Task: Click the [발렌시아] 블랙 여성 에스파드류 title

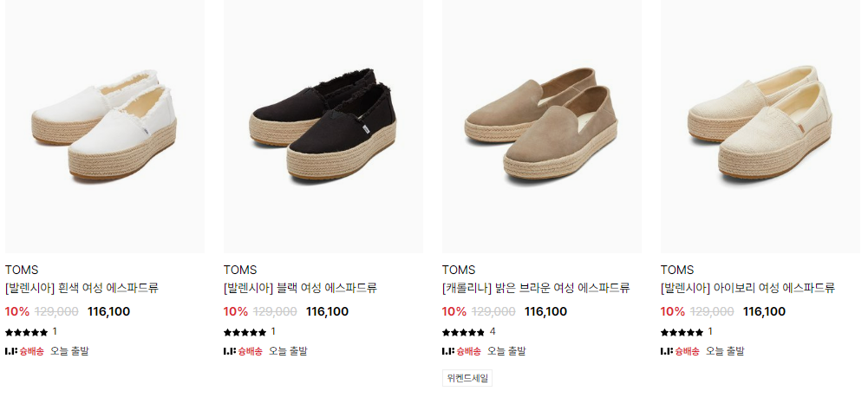Action: click(300, 288)
